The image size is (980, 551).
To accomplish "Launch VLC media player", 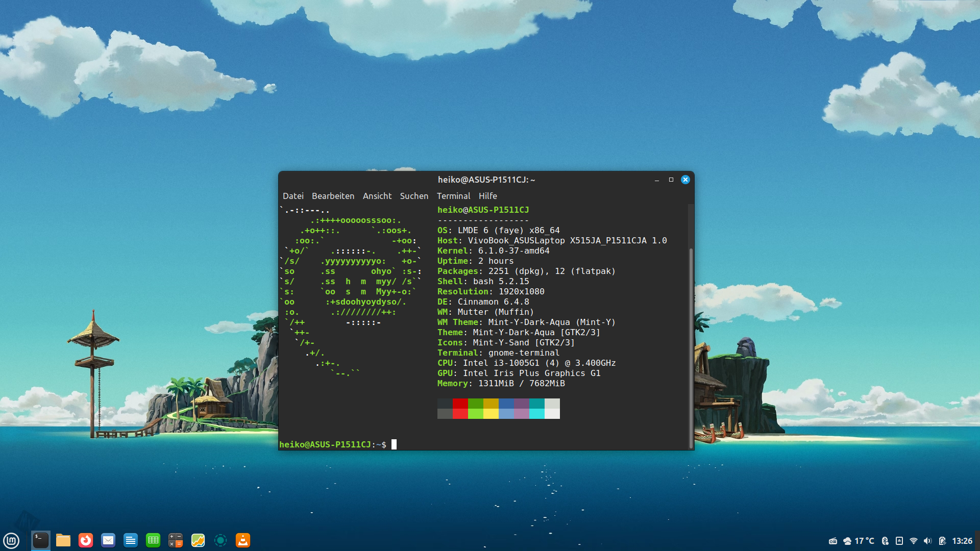I will pos(243,540).
